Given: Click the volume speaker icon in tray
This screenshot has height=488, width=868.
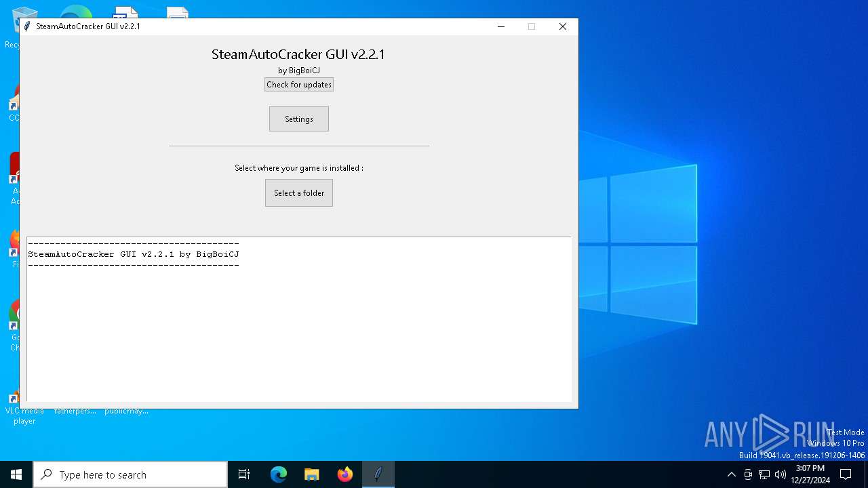Looking at the screenshot, I should tap(781, 474).
